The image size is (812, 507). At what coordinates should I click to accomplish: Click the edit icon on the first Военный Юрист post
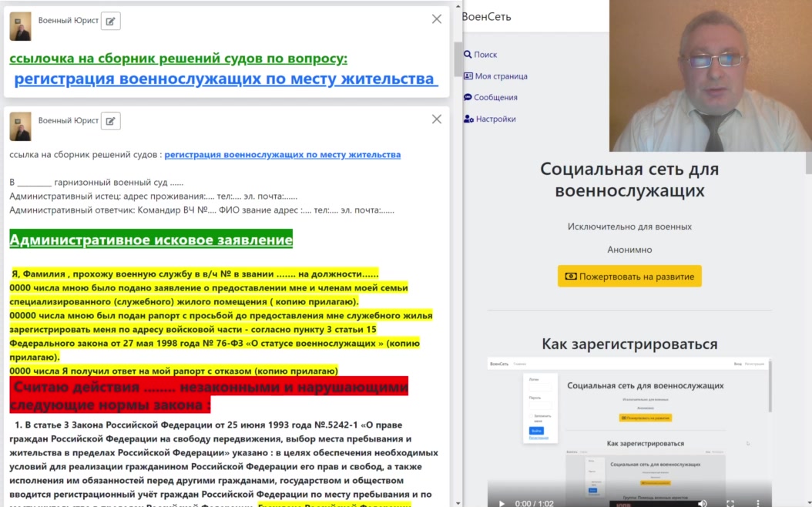coord(110,22)
